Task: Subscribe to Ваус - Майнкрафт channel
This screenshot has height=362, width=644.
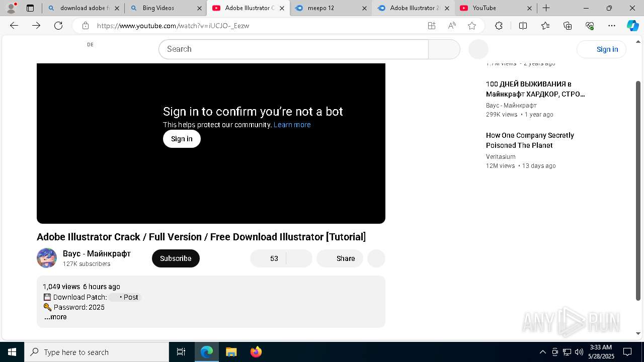Action: [176, 258]
